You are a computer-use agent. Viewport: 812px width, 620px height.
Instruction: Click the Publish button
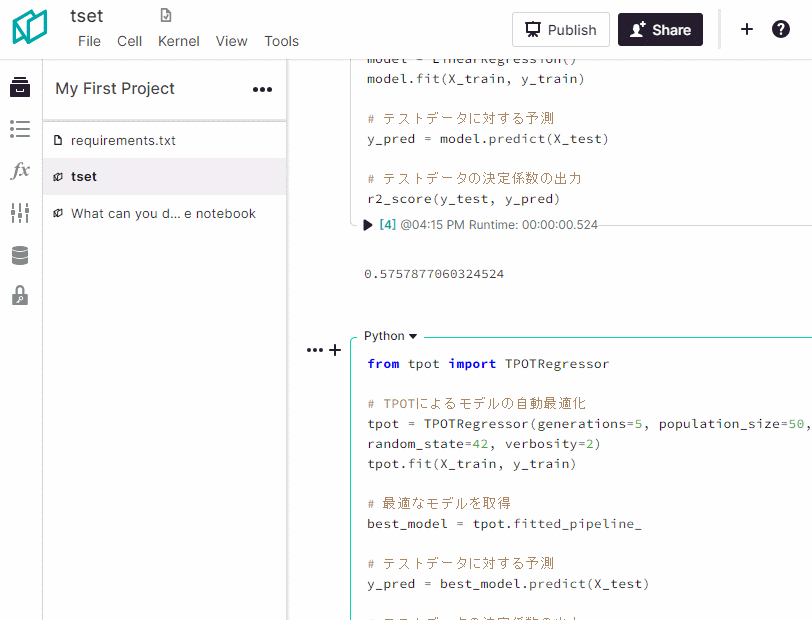561,30
